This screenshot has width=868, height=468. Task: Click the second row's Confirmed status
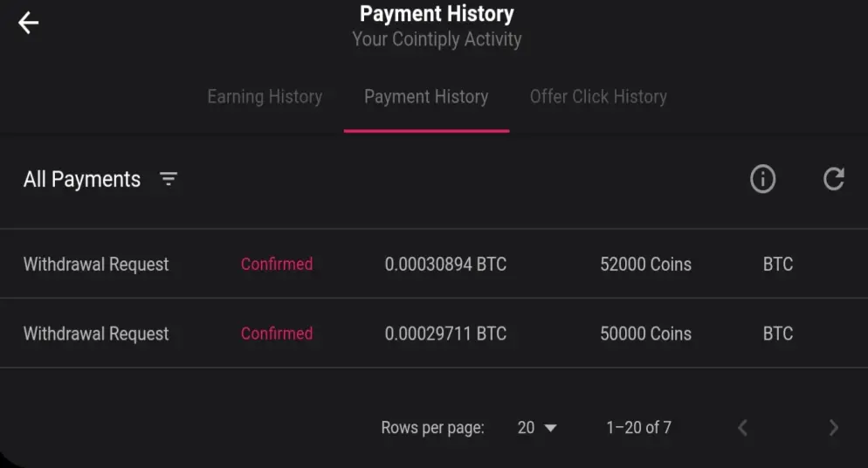[277, 334]
